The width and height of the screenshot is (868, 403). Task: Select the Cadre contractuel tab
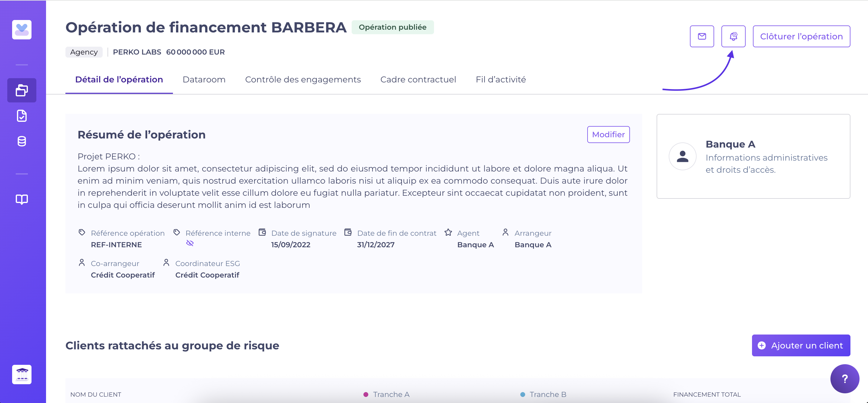click(x=418, y=80)
